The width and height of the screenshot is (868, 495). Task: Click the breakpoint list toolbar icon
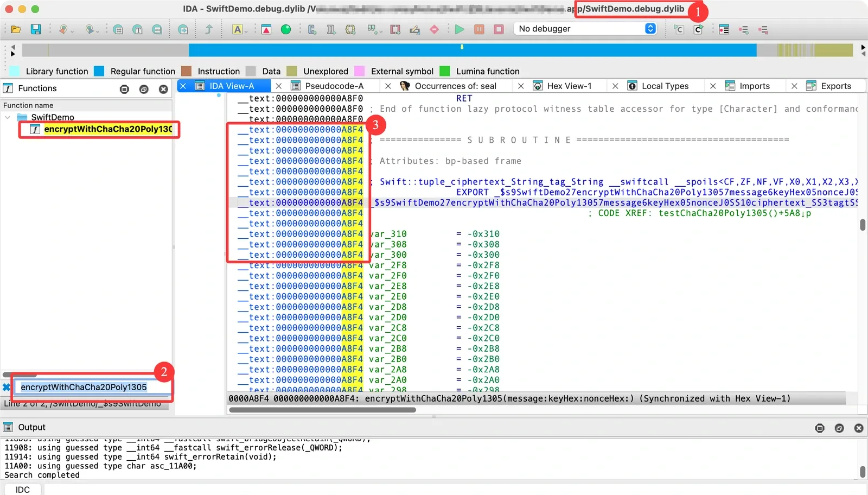724,29
